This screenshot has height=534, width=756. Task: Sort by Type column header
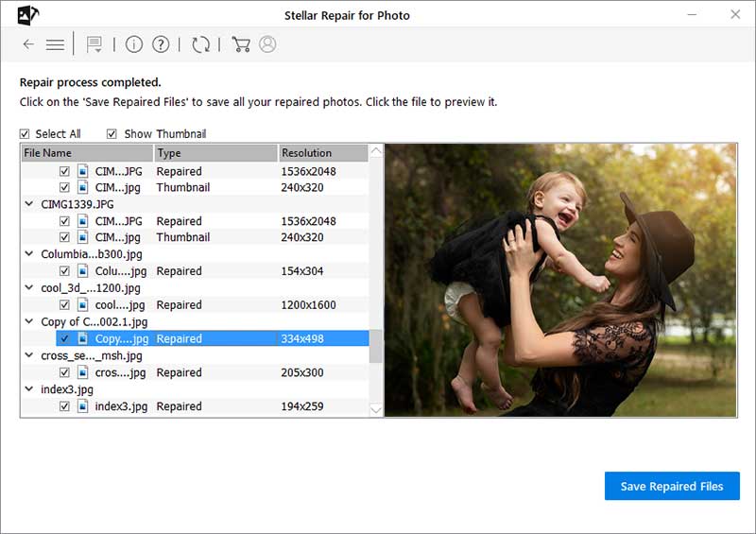pyautogui.click(x=215, y=153)
